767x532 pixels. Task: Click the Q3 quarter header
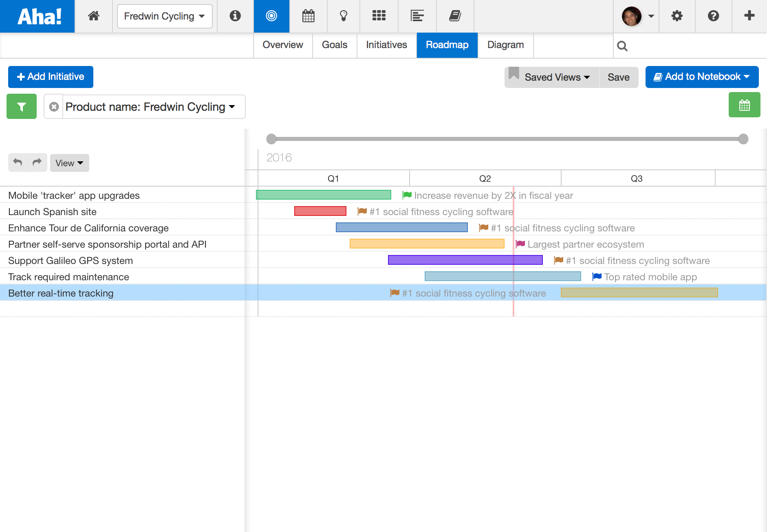pos(637,178)
